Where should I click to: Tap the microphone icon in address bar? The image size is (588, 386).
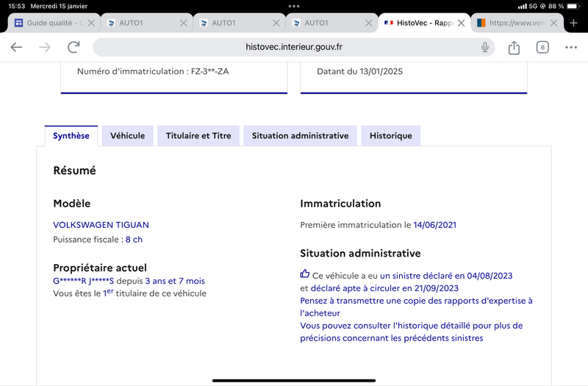coord(485,47)
